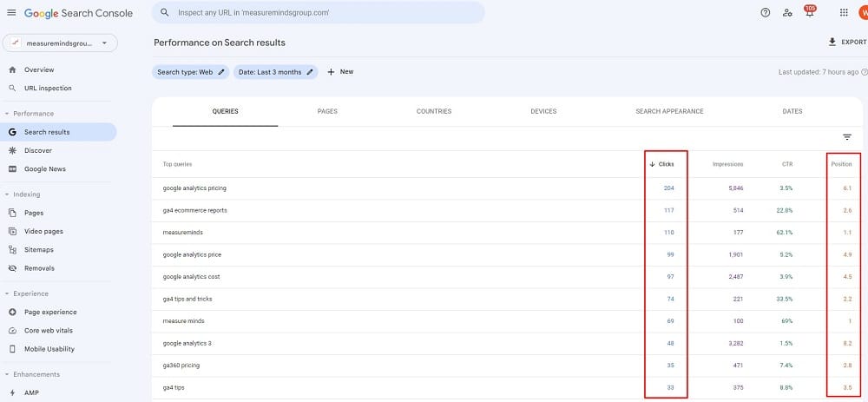This screenshot has width=868, height=402.
Task: Switch to the DATES tab
Action: click(x=792, y=111)
